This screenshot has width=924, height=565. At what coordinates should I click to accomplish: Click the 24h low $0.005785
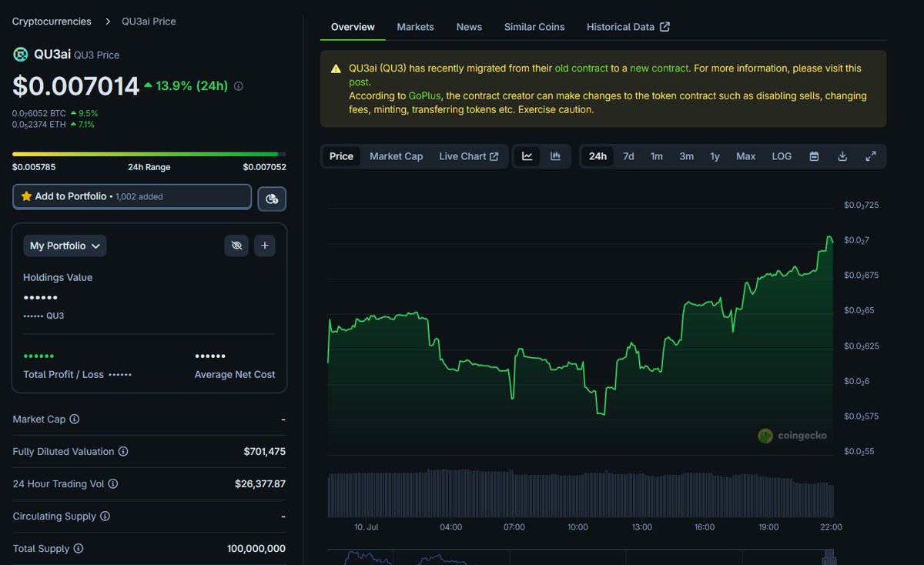pyautogui.click(x=34, y=167)
